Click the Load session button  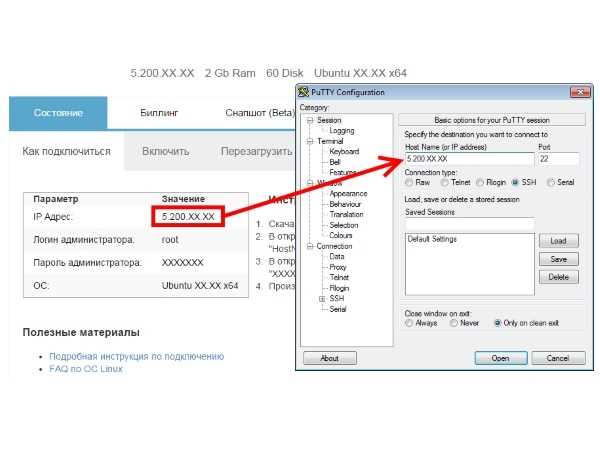[558, 241]
